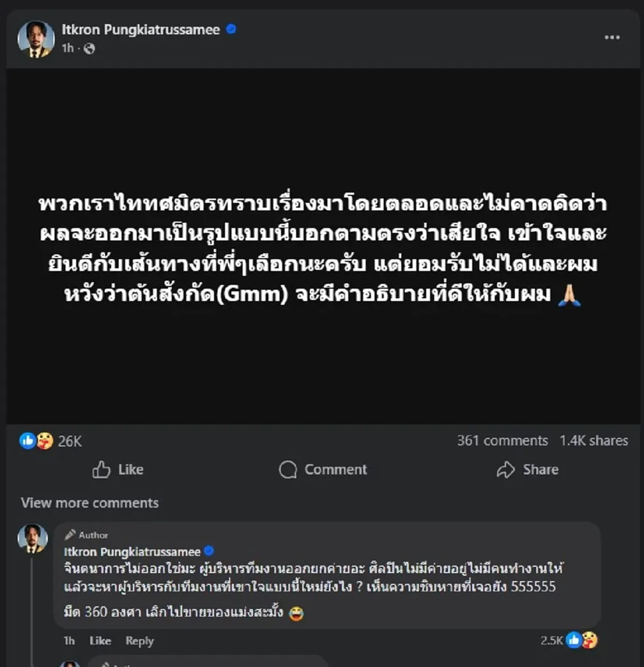Image resolution: width=644 pixels, height=667 pixels.
Task: Click Reply on Itkron's comment
Action: coord(139,641)
